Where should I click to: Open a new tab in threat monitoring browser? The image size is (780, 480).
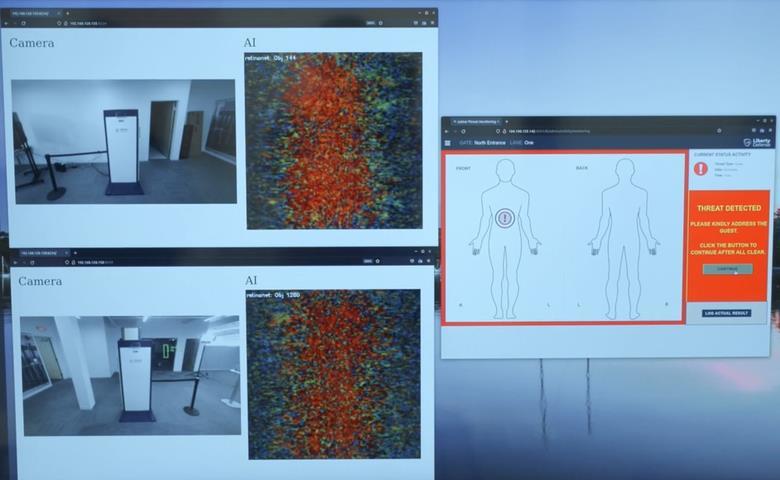pyautogui.click(x=506, y=121)
